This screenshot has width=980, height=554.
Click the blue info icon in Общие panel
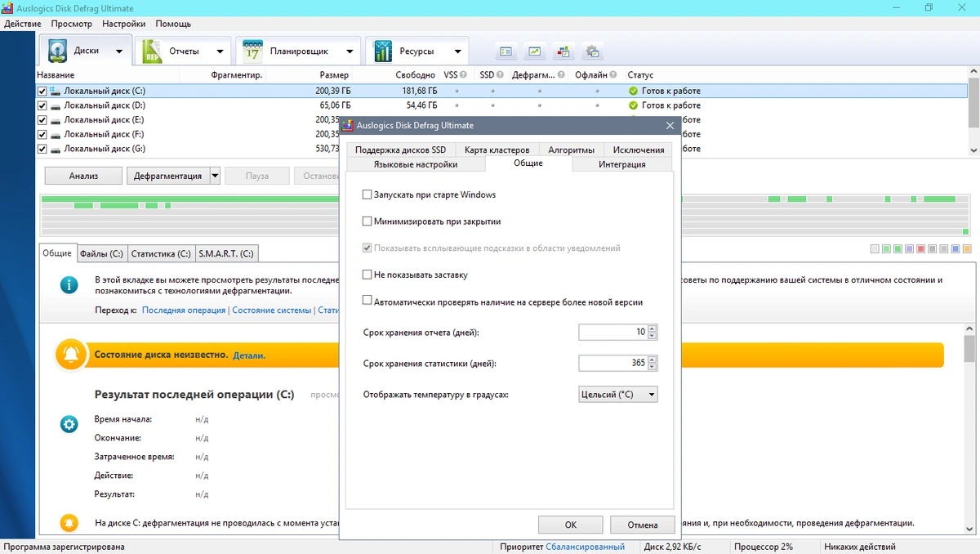(x=69, y=284)
